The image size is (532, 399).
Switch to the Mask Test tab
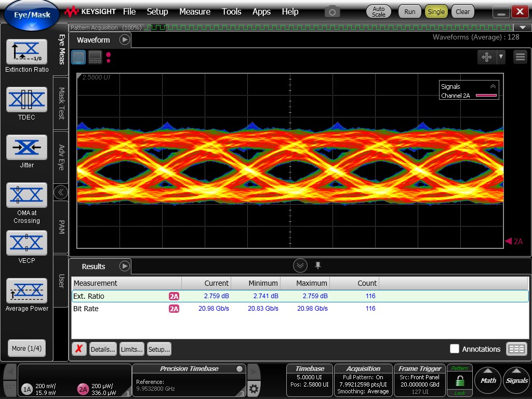click(61, 102)
